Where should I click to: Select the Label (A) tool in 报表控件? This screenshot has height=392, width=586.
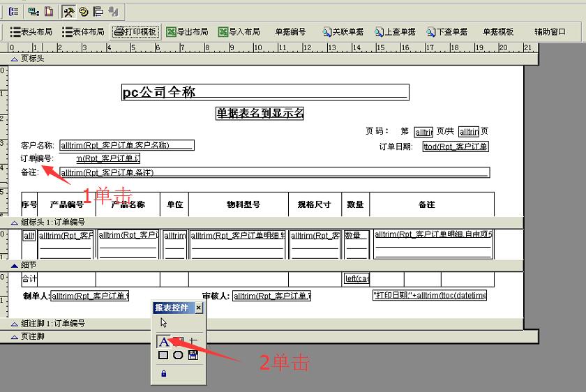(x=164, y=342)
